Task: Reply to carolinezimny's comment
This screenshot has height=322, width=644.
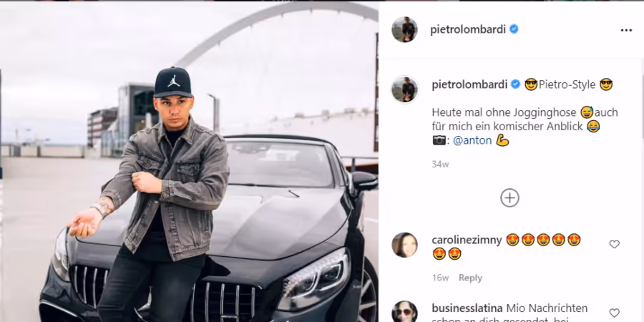Action: pyautogui.click(x=470, y=278)
